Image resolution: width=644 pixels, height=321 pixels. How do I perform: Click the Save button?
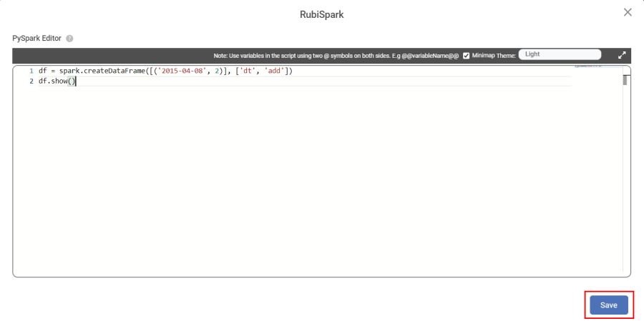[609, 305]
